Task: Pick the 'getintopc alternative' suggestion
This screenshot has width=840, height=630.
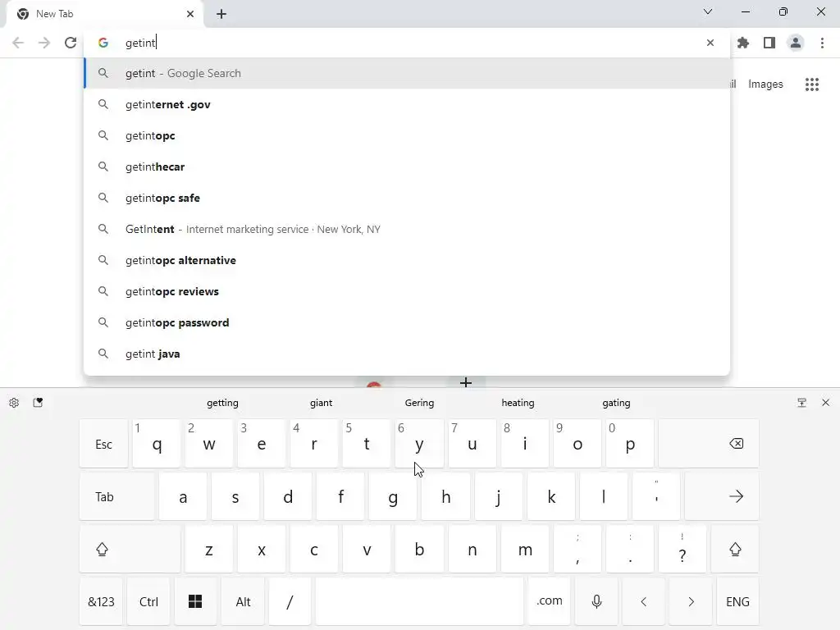Action: pyautogui.click(x=407, y=260)
